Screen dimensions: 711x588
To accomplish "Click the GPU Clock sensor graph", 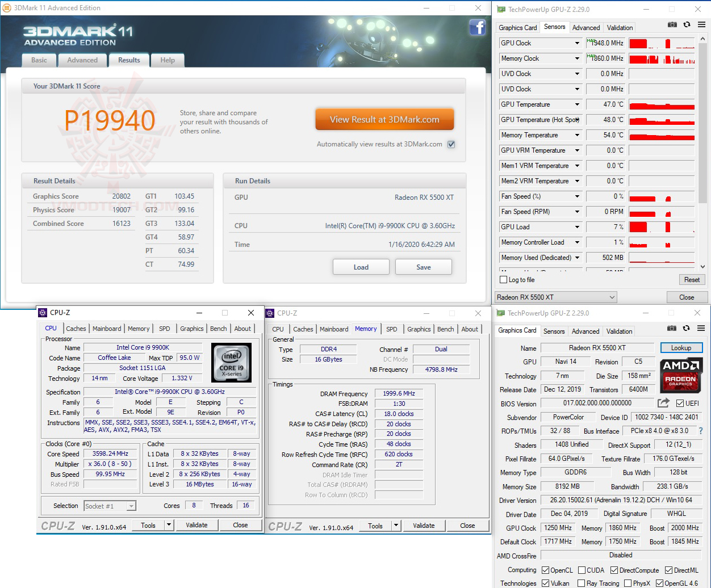I will [x=662, y=43].
